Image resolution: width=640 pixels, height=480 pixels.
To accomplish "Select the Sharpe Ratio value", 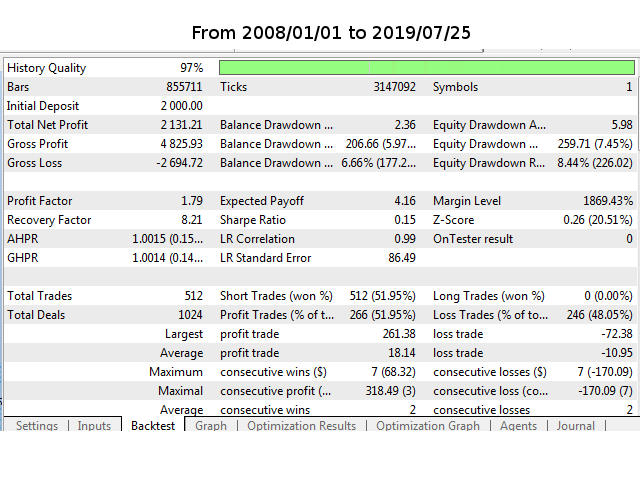I will click(405, 220).
